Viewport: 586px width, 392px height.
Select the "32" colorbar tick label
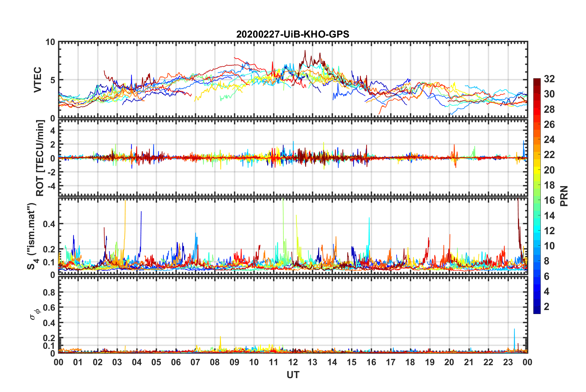pos(549,79)
